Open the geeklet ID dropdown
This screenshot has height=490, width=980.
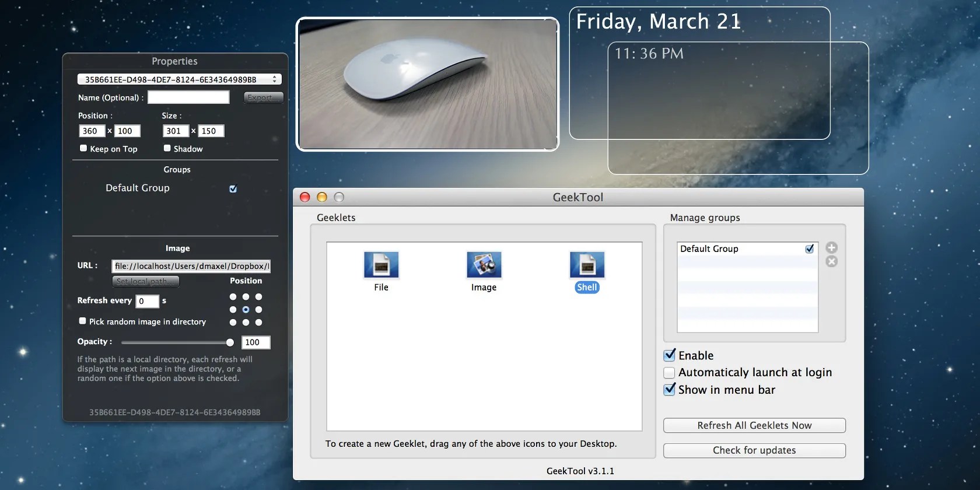pos(180,79)
